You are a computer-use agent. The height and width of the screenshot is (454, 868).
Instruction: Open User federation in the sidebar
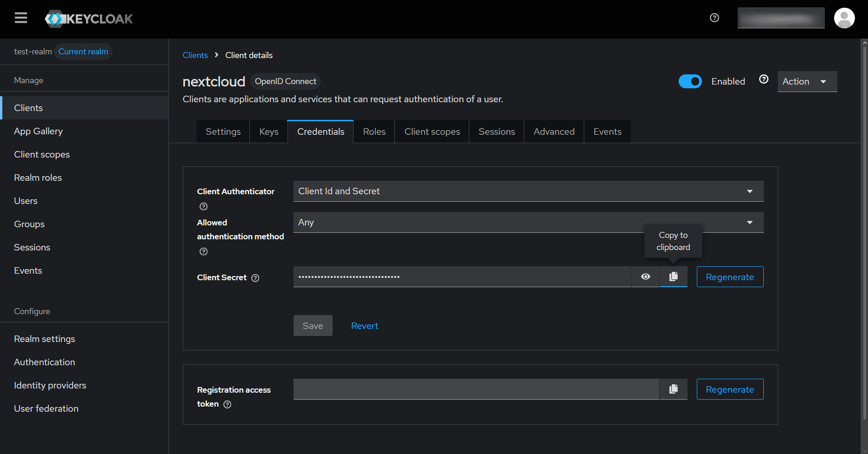pyautogui.click(x=84, y=408)
